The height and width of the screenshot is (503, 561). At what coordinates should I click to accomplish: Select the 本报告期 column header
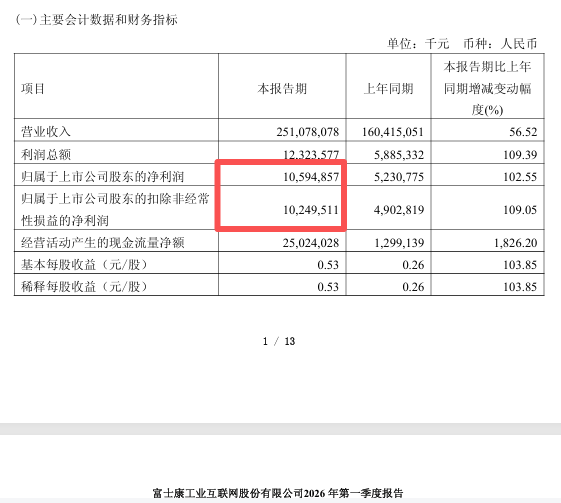click(282, 88)
